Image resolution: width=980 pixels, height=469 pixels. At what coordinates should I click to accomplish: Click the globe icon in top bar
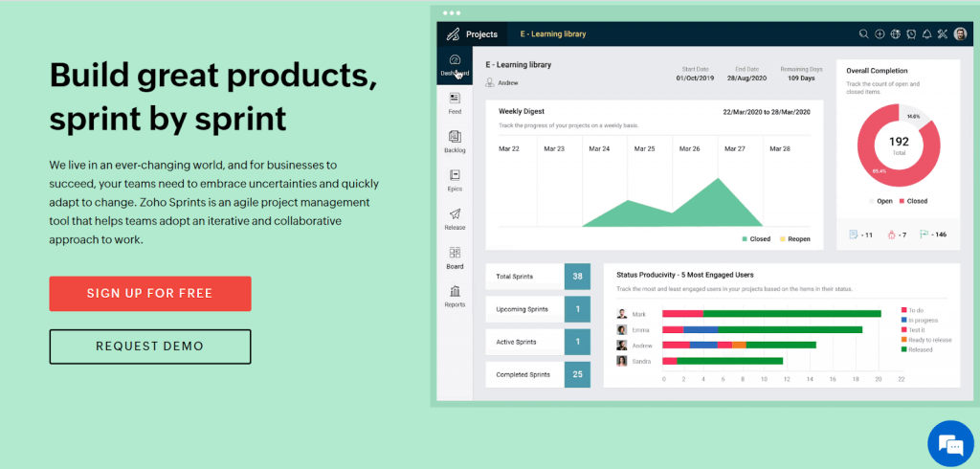896,33
